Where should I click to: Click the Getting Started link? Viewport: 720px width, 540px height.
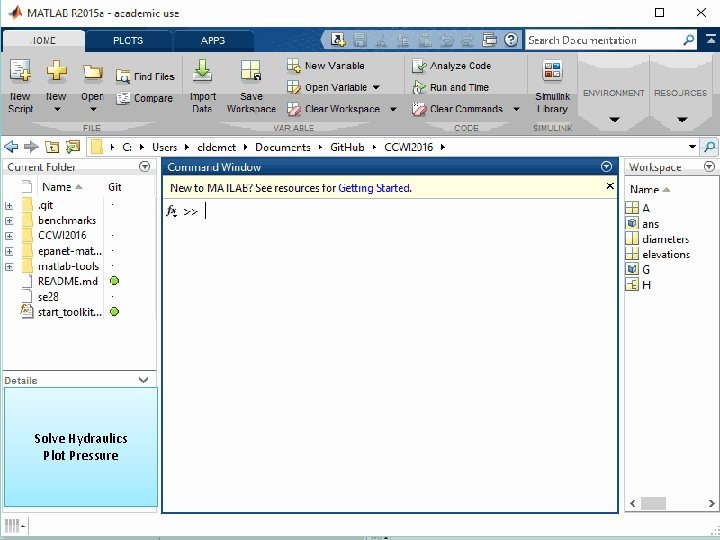[x=374, y=188]
